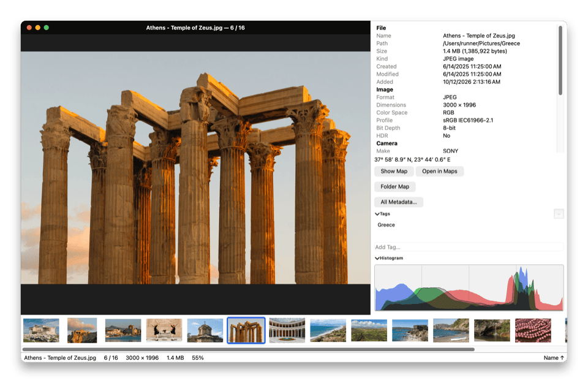Click the Temple of Zeus main image
Image resolution: width=588 pixels, height=383 pixels.
[195, 168]
